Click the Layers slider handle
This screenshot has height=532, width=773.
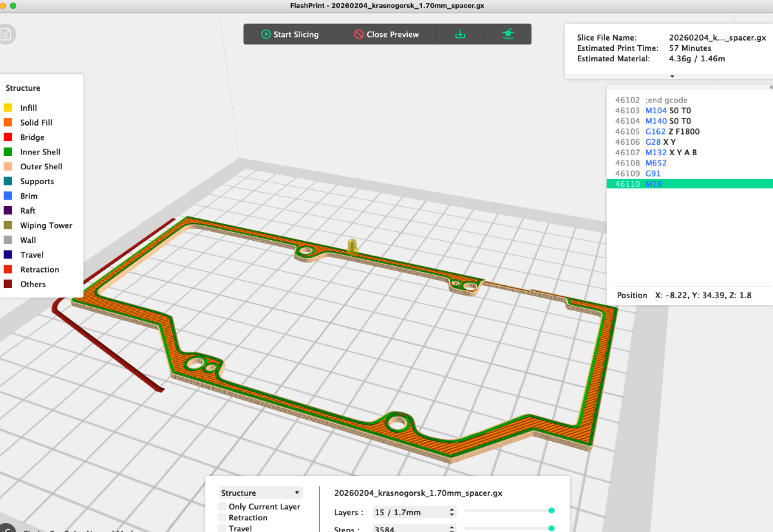551,511
